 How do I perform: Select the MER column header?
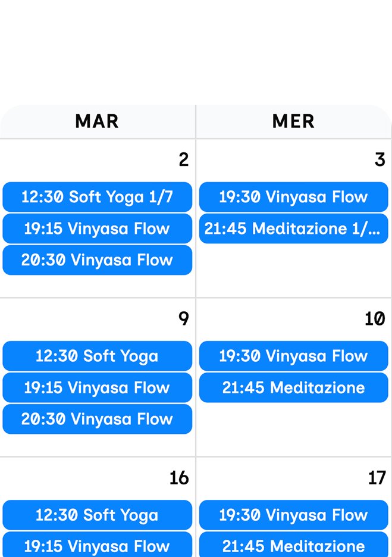point(293,121)
